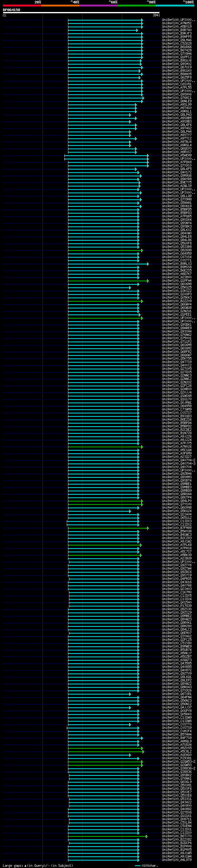This screenshot has width=197, height=868.
Task: Click UniRef100_Q84LP0 label
Action: pos(176,501)
